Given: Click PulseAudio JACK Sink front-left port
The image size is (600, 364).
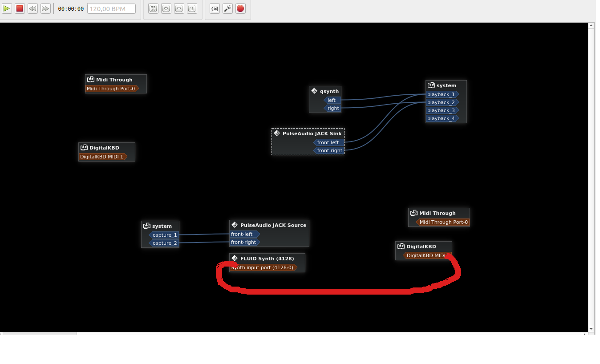Looking at the screenshot, I should [x=328, y=142].
